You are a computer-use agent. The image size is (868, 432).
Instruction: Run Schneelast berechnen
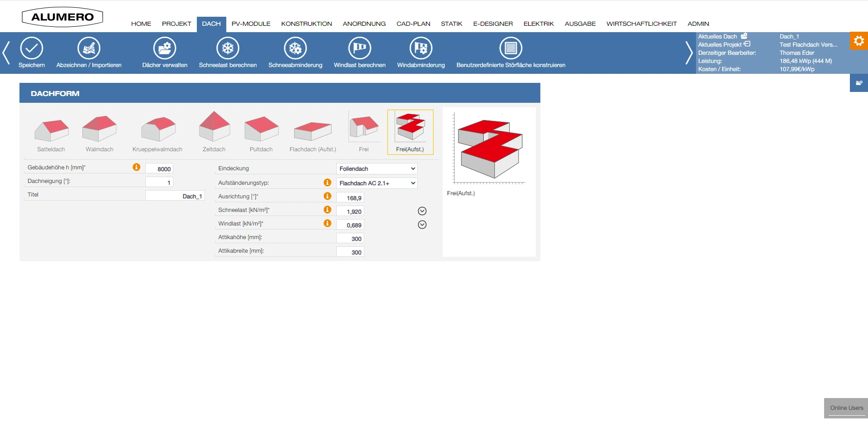tap(228, 48)
